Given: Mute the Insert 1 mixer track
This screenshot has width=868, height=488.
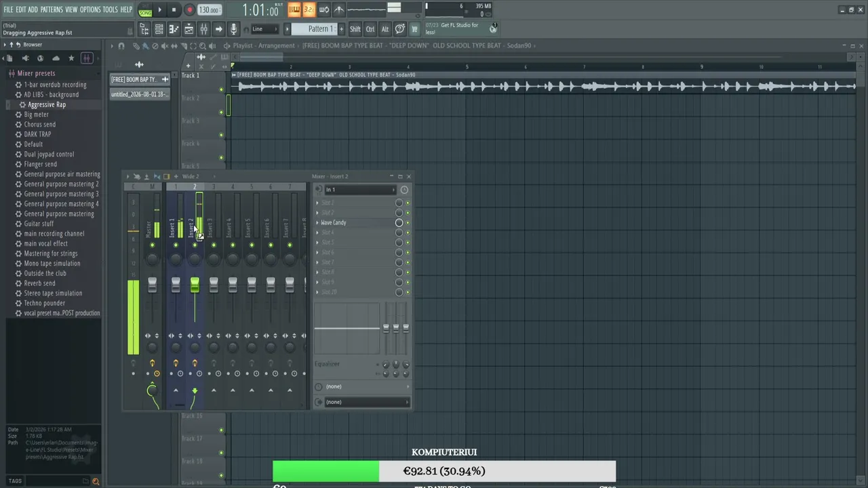Looking at the screenshot, I should click(176, 245).
